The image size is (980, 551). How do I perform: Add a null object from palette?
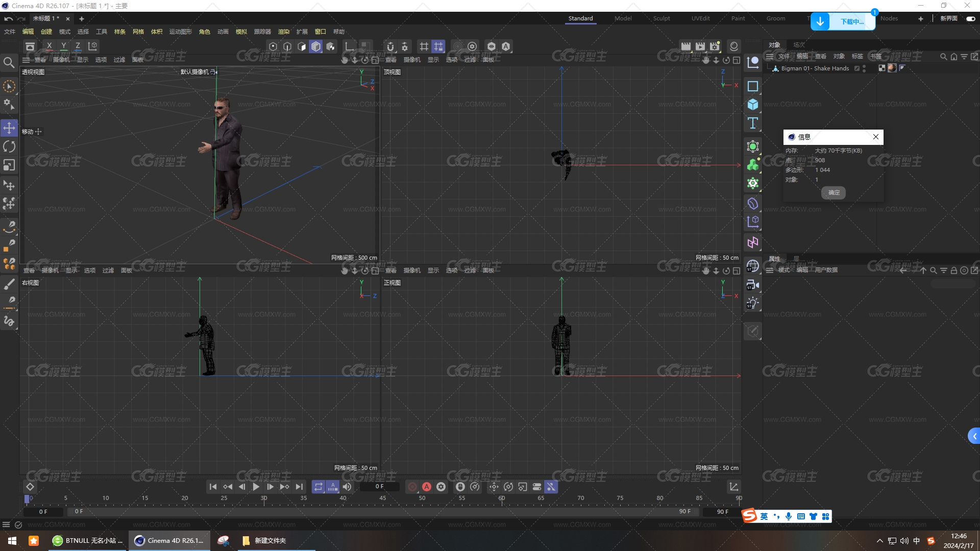[753, 63]
